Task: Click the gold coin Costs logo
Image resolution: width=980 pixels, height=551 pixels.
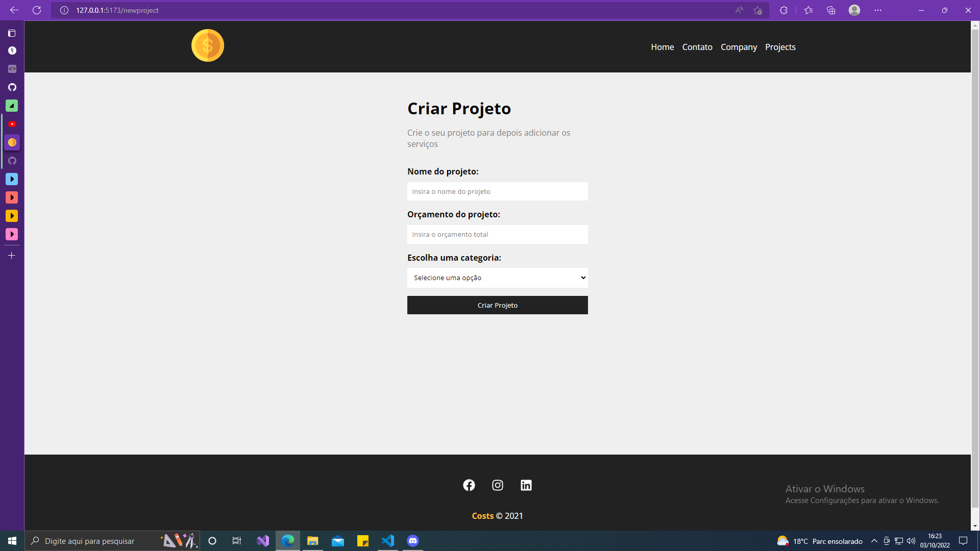Action: (x=208, y=45)
